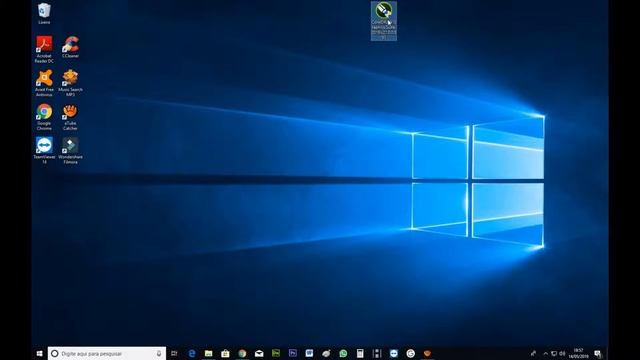Select the Music Search MP3 shortcut
This screenshot has height=360, width=640.
[x=70, y=83]
